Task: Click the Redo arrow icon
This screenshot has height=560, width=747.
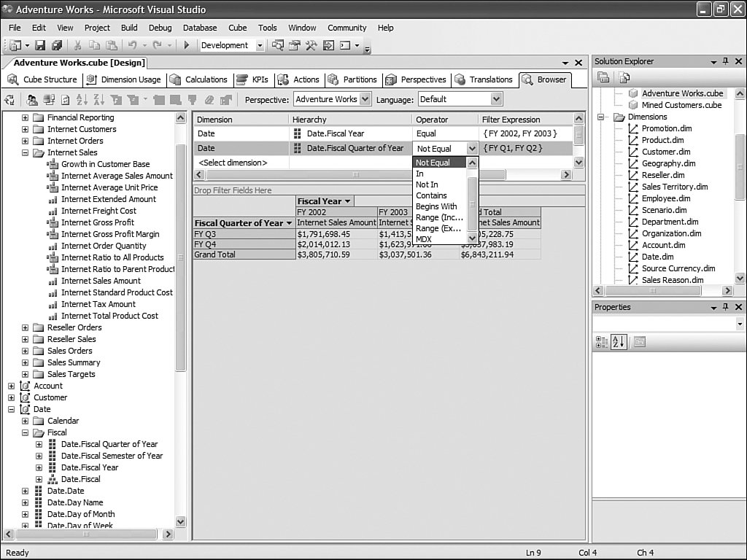Action: [x=157, y=45]
